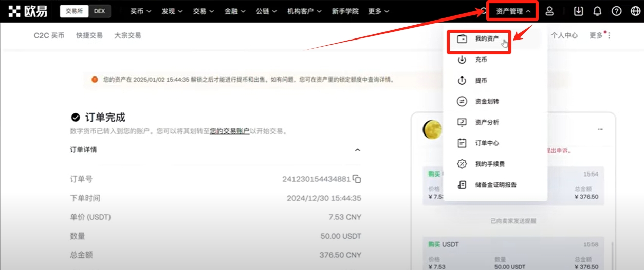Viewport: 644px width, 270px height.
Task: Open the 公链 dropdown menu
Action: 266,11
